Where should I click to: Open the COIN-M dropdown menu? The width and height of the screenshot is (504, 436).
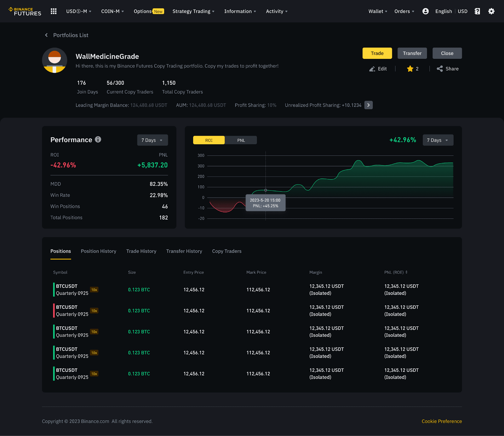tap(112, 11)
